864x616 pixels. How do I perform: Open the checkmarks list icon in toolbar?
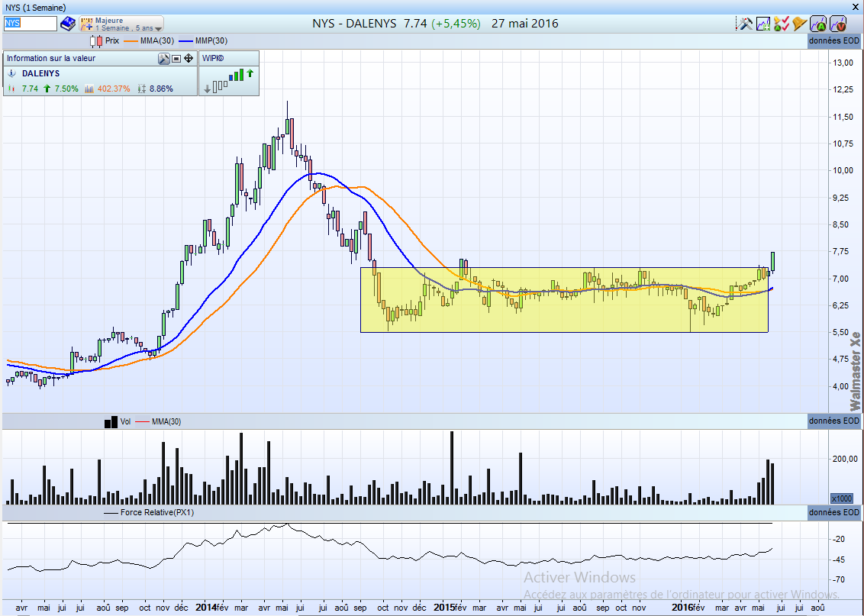782,24
